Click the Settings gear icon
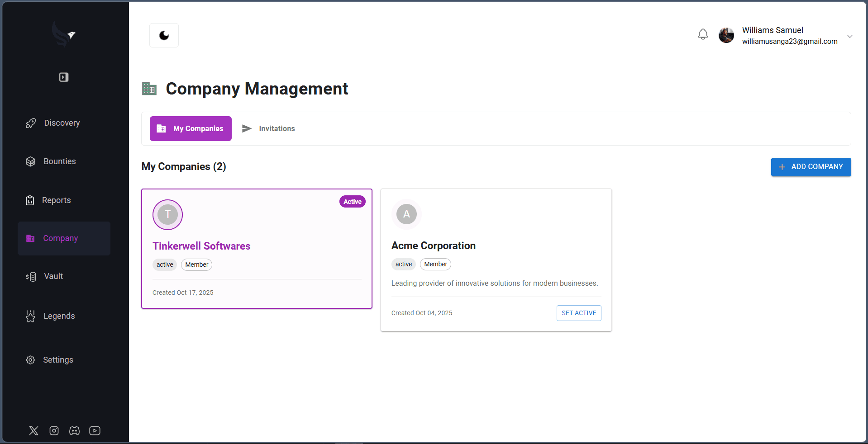 (x=30, y=360)
